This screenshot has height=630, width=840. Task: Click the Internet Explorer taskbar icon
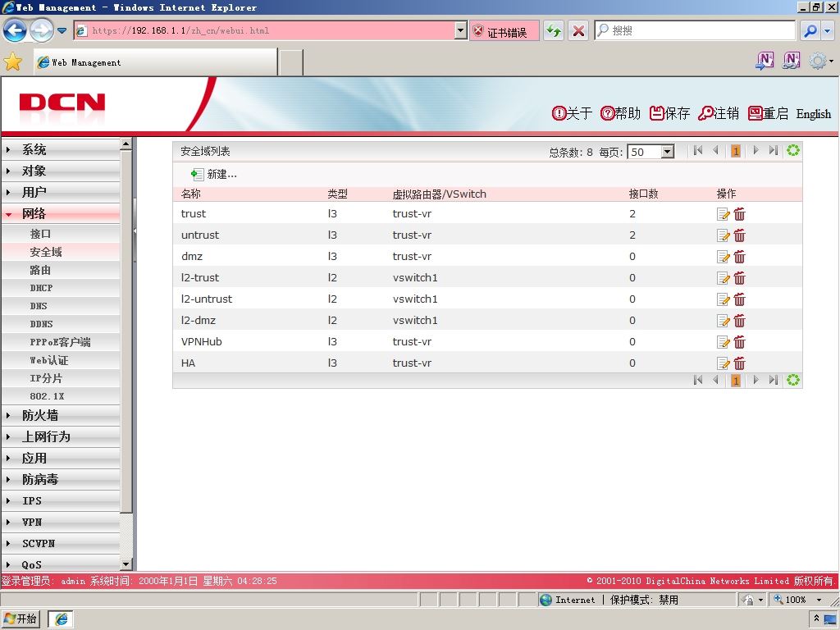coord(61,619)
